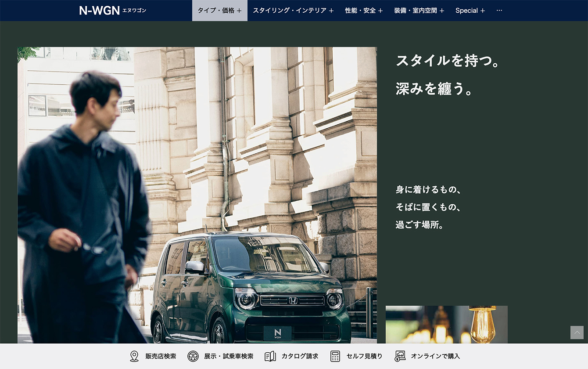588x369 pixels.
Task: Open the Special menu
Action: coord(470,11)
